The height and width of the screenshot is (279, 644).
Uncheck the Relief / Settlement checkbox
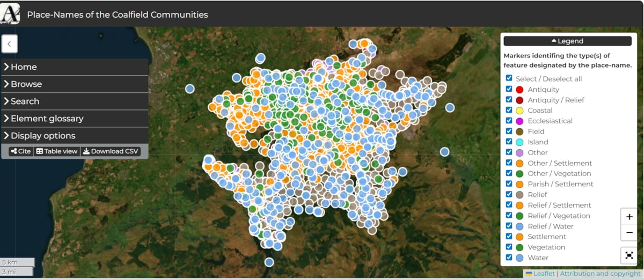509,205
